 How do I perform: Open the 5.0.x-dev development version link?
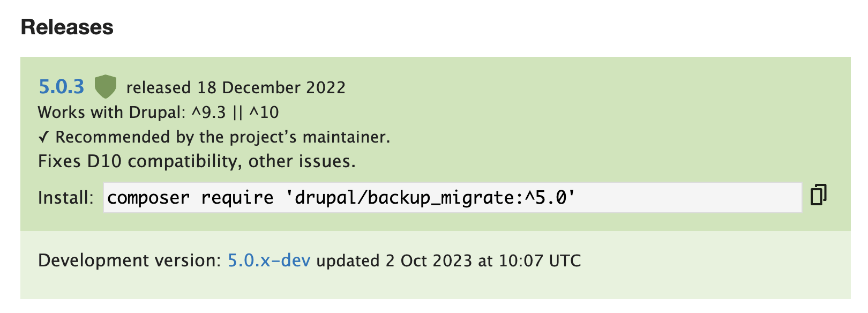[x=269, y=260]
